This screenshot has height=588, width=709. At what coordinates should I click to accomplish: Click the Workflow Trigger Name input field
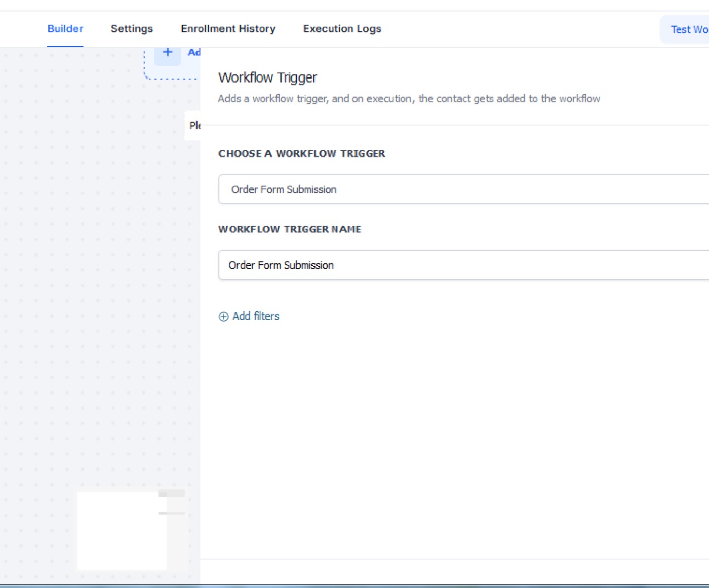point(463,265)
